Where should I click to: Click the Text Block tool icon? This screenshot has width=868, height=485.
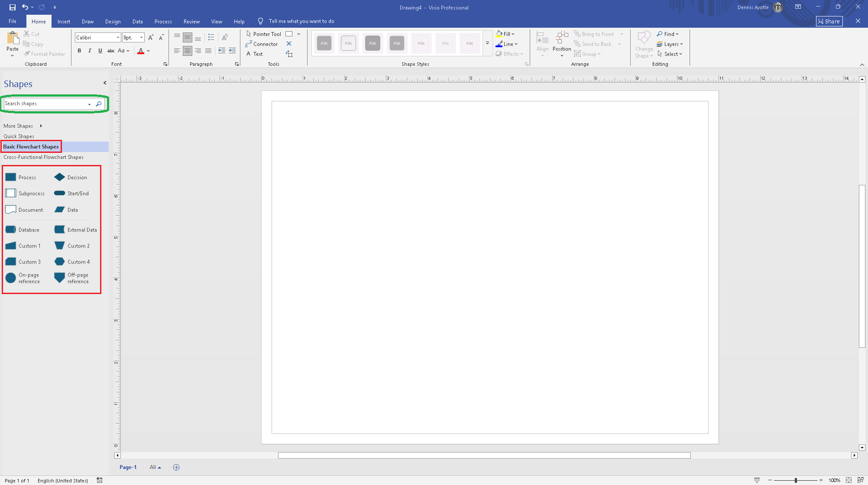tap(289, 54)
